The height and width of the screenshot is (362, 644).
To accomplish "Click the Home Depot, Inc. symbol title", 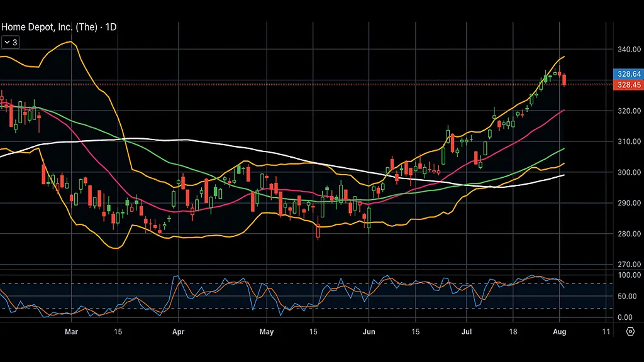I will click(x=58, y=27).
